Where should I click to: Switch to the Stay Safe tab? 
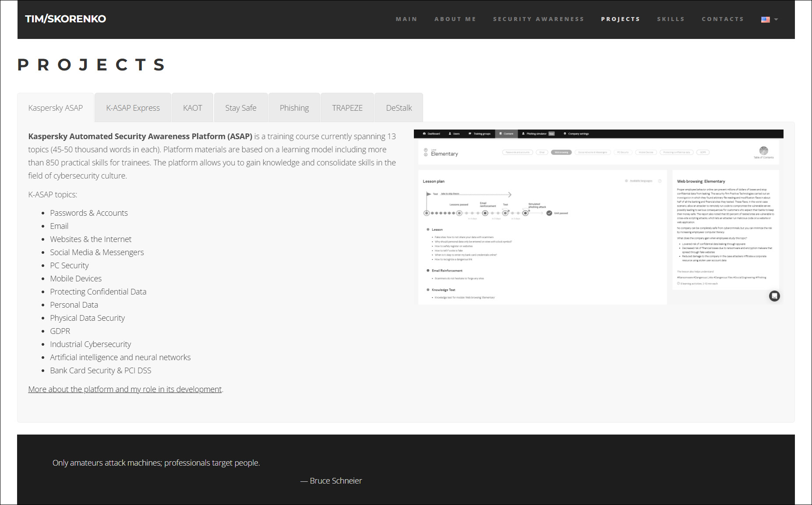pyautogui.click(x=241, y=108)
